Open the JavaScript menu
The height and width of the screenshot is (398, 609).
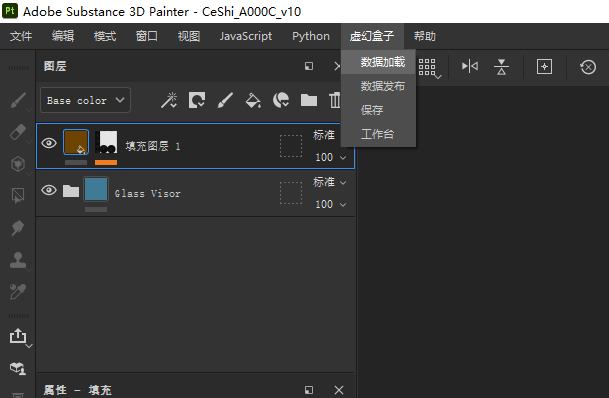(x=246, y=36)
